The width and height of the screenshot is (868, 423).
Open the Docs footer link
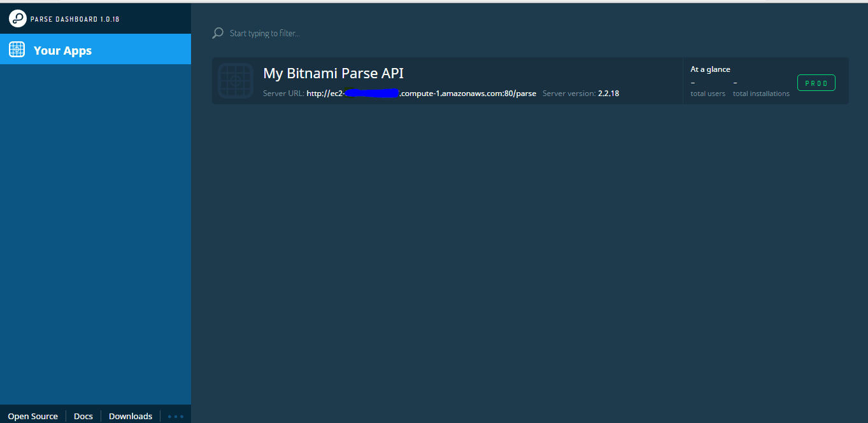coord(83,415)
